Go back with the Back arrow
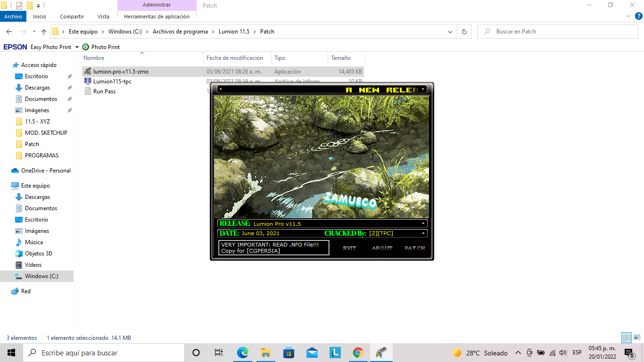644x362 pixels. [x=9, y=32]
